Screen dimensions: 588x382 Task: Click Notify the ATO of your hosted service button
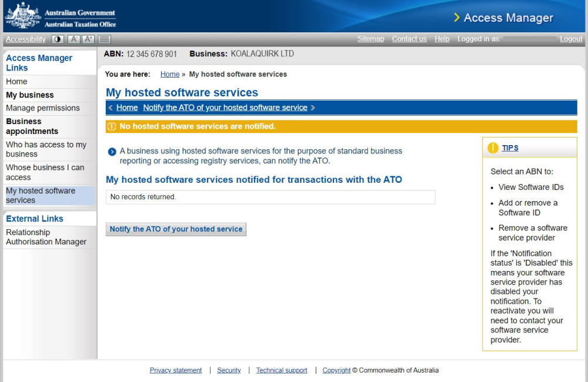point(176,229)
